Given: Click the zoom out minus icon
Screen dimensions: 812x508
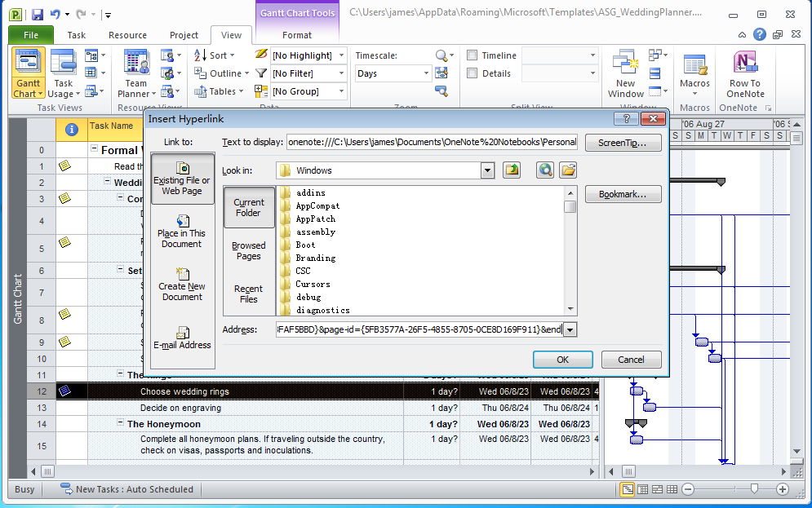Looking at the screenshot, I should pos(688,489).
